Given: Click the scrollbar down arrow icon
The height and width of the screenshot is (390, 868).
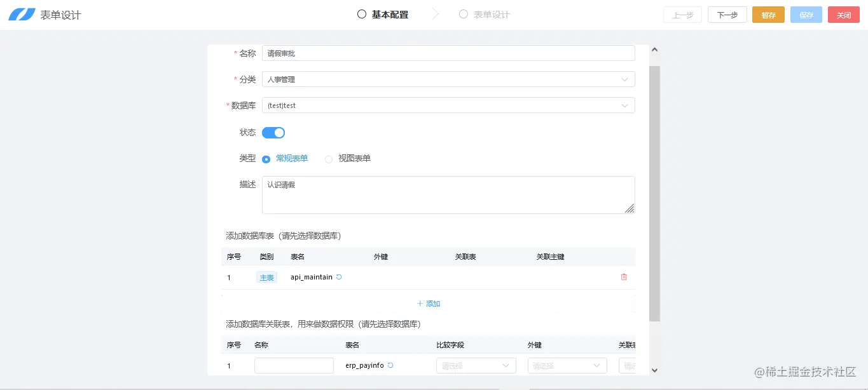Looking at the screenshot, I should (654, 370).
